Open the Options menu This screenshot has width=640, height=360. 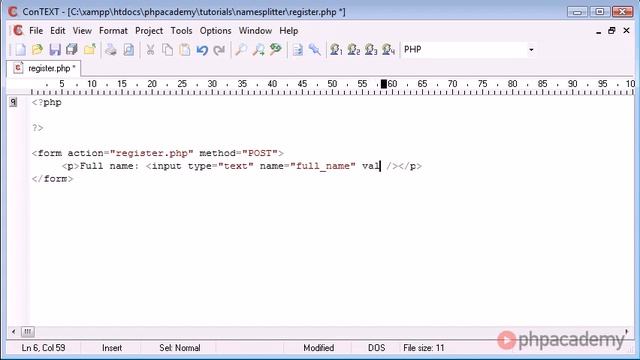216,31
